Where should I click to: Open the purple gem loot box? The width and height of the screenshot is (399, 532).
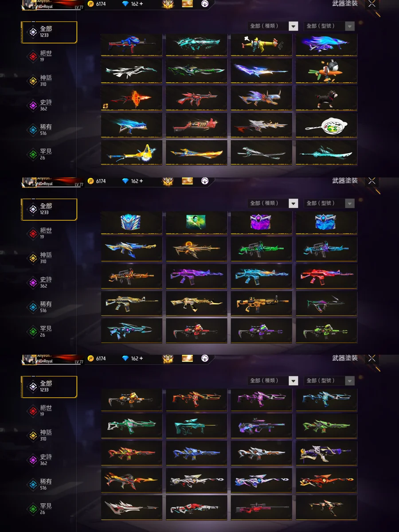tap(261, 222)
